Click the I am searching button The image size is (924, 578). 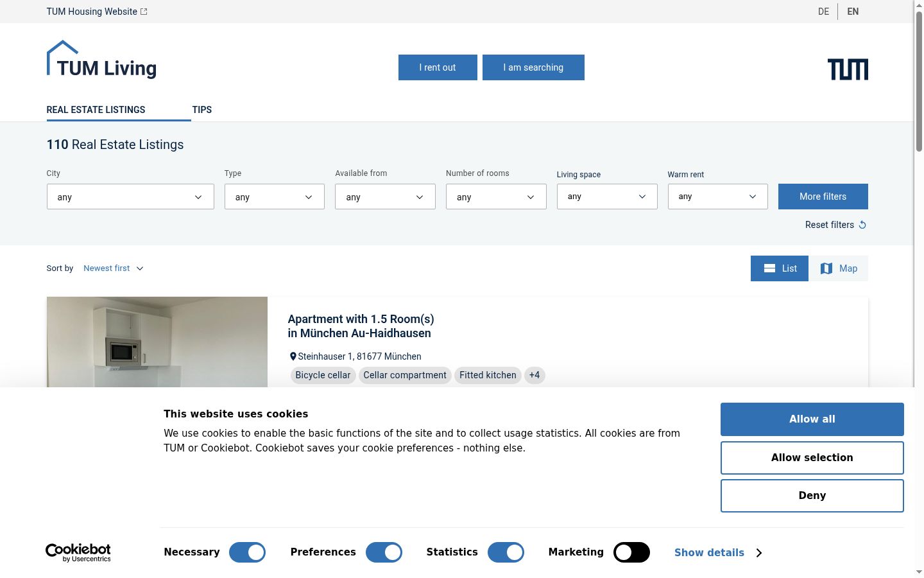(x=533, y=67)
